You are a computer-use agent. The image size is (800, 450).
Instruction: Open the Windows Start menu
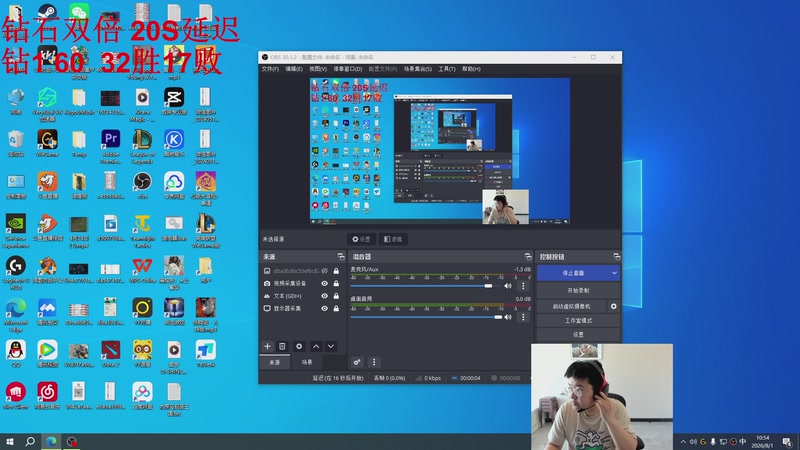(x=10, y=441)
